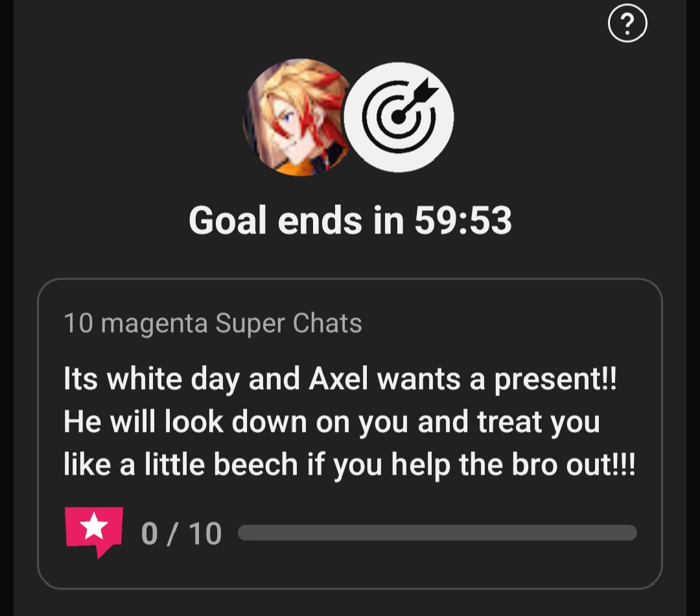700x616 pixels.
Task: Click the white star inside magenta bubble
Action: [x=94, y=527]
